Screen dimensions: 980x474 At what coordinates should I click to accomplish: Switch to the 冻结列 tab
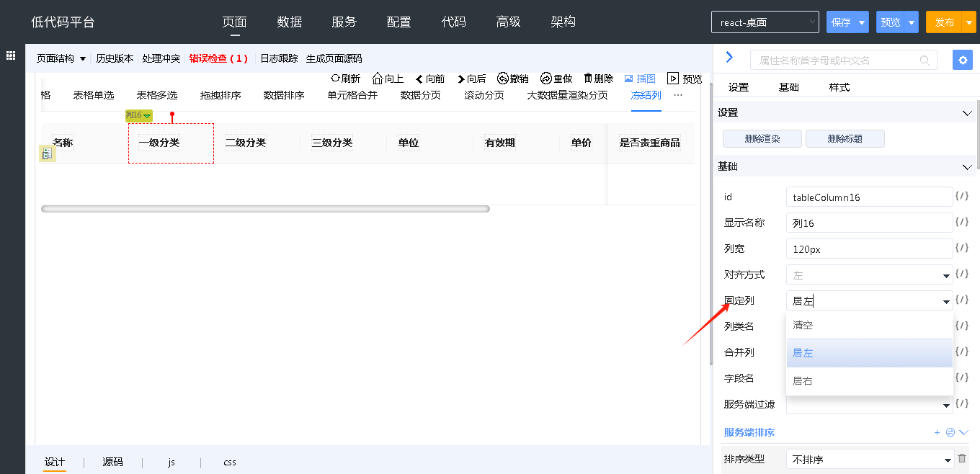pyautogui.click(x=646, y=95)
